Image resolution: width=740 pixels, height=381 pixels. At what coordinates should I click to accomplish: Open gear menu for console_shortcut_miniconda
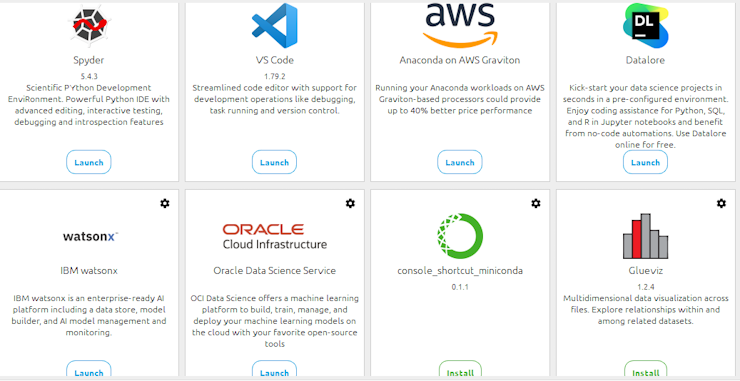pyautogui.click(x=536, y=203)
